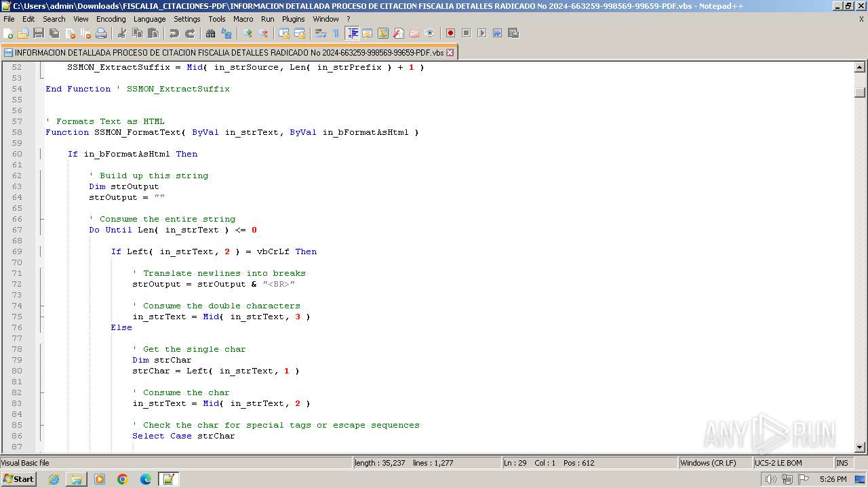Select the INFORMACION DETALLADA .vbs document tab
The height and width of the screenshot is (488, 868).
(229, 52)
